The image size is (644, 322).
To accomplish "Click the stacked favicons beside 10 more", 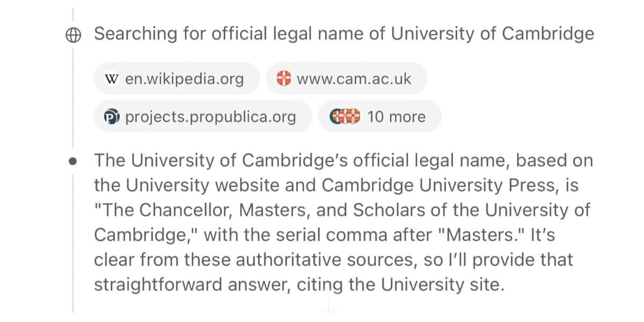I will click(345, 116).
